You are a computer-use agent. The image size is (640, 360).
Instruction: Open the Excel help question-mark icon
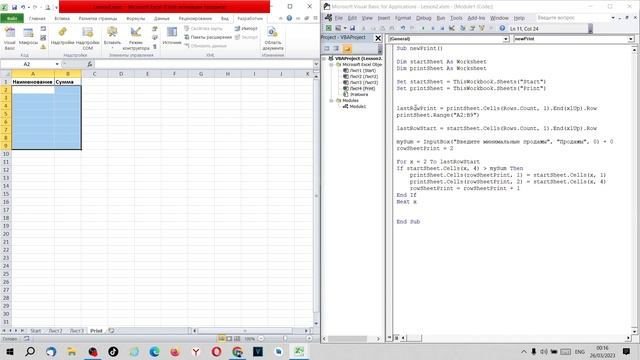coord(289,18)
